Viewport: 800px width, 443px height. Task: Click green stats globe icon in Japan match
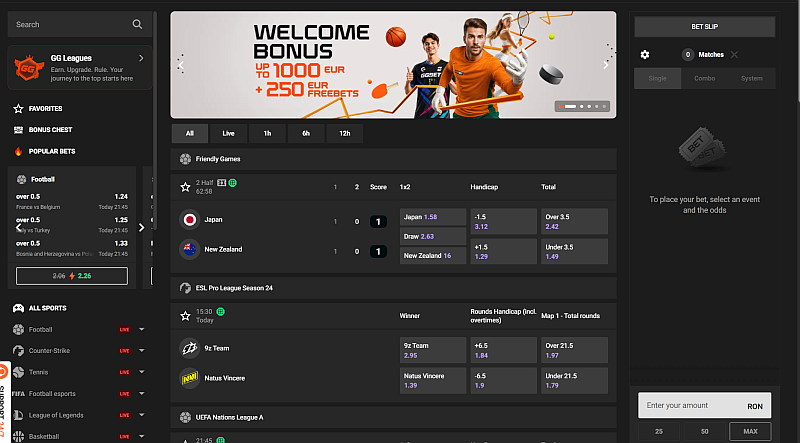[x=233, y=183]
